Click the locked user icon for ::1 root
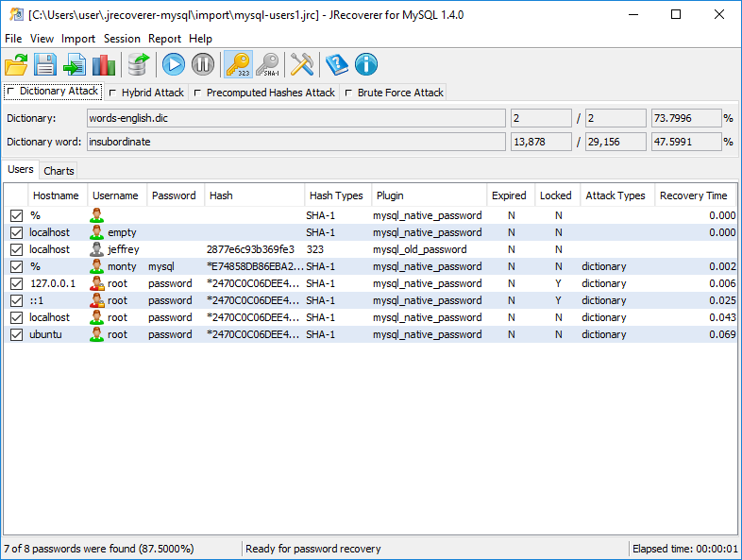This screenshot has width=742, height=560. tap(97, 300)
